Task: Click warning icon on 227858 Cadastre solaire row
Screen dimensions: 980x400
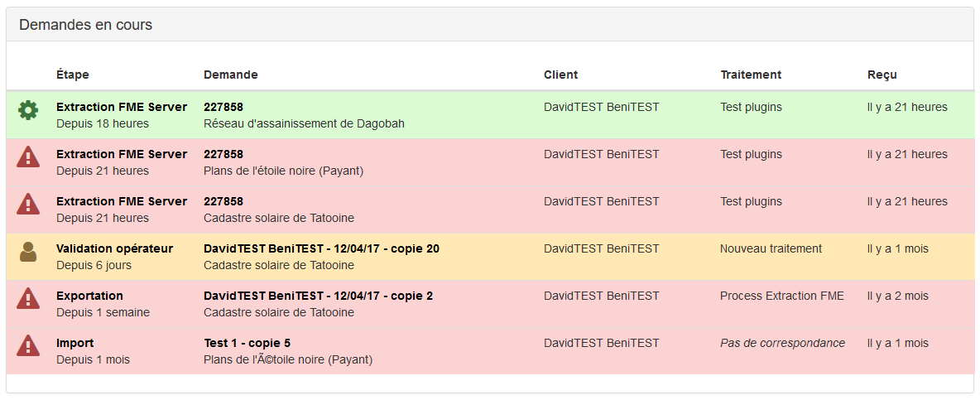Action: (x=28, y=204)
